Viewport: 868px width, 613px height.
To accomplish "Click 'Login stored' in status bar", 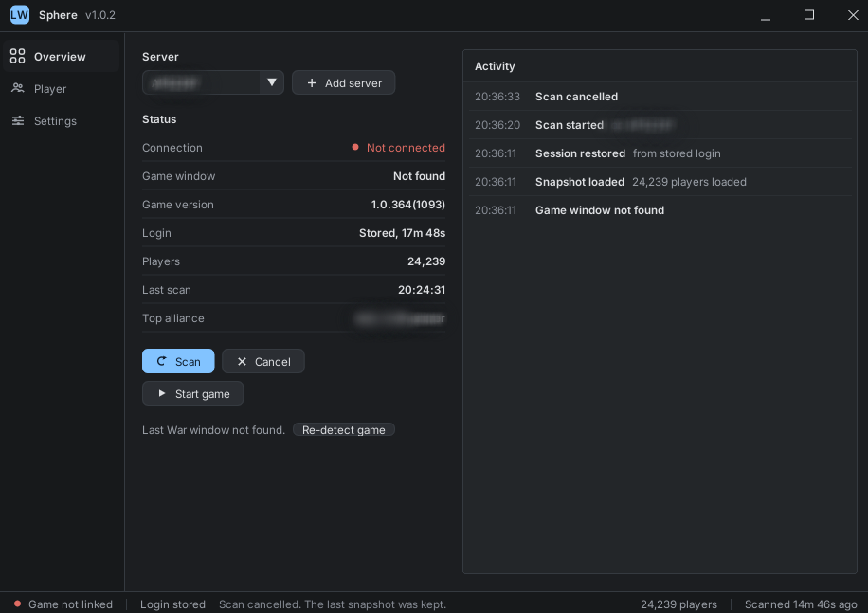I will [x=172, y=604].
